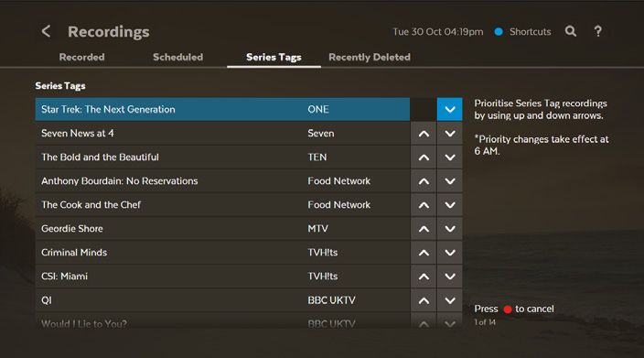Open the blue Shortcuts button

523,32
